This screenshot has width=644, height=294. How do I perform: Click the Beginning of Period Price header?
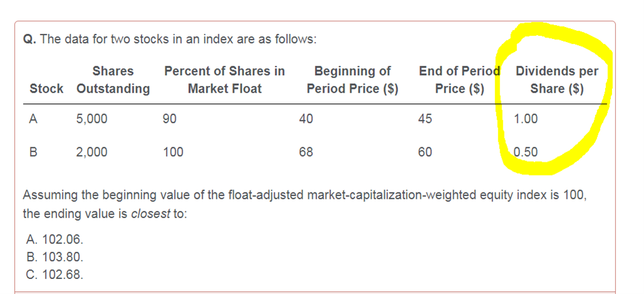pos(352,80)
